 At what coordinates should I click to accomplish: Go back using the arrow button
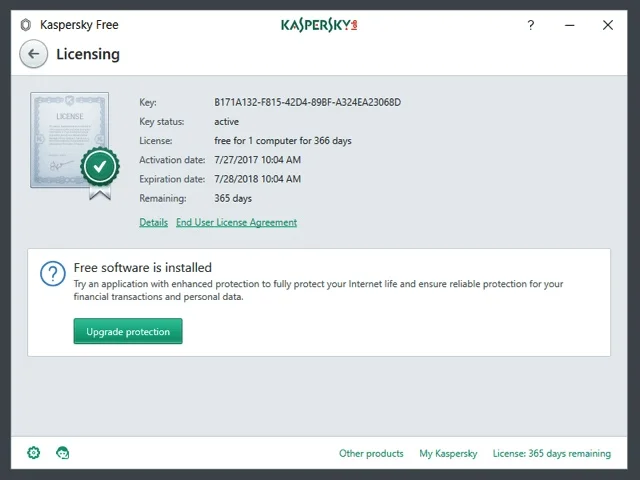tap(33, 54)
